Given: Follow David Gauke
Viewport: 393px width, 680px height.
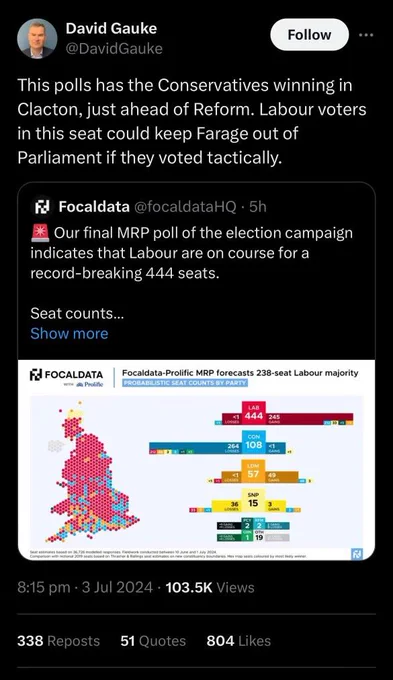Looking at the screenshot, I should [x=309, y=35].
